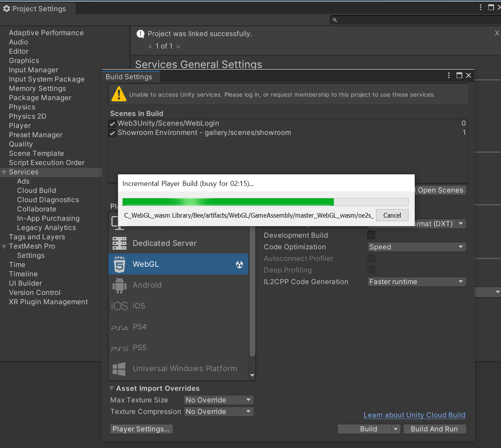Open the Build button dropdown arrow

(x=396, y=429)
